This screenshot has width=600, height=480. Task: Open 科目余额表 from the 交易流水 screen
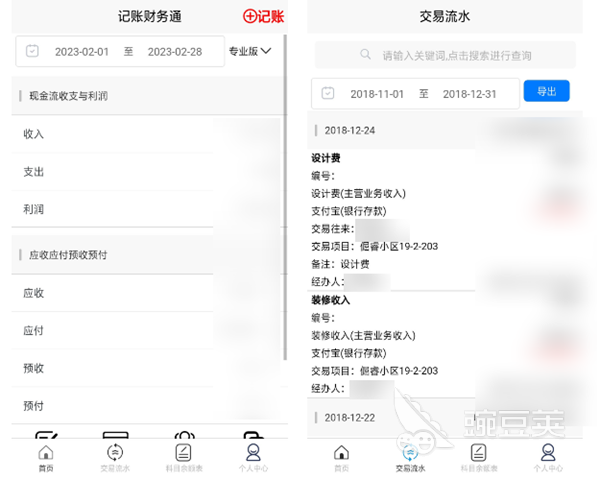479,456
